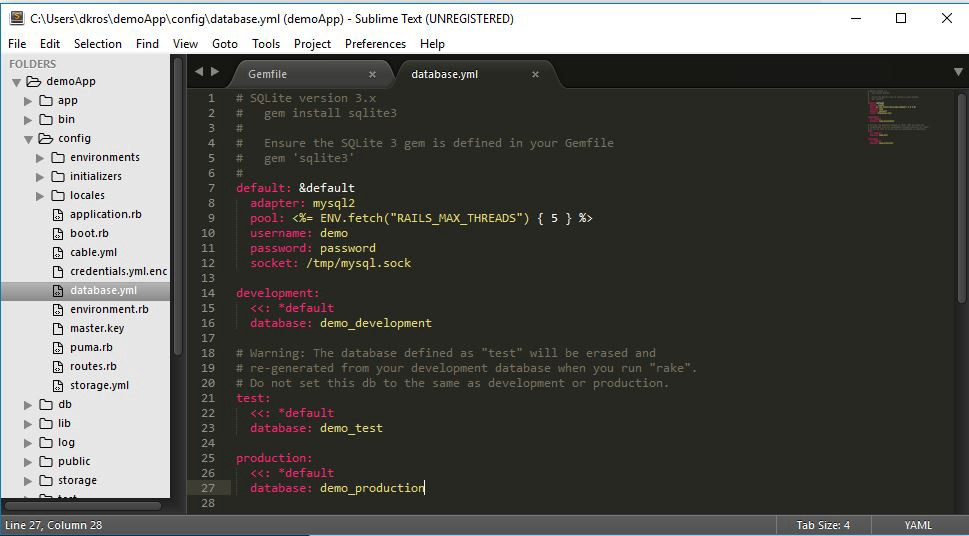Viewport: 969px width, 536px height.
Task: Expand the environments folder arrow
Action: tap(40, 158)
